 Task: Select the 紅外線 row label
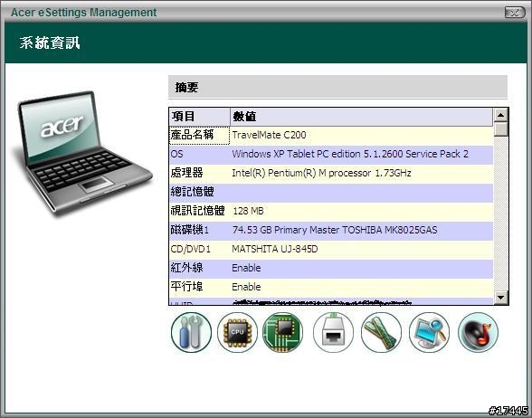pyautogui.click(x=186, y=268)
